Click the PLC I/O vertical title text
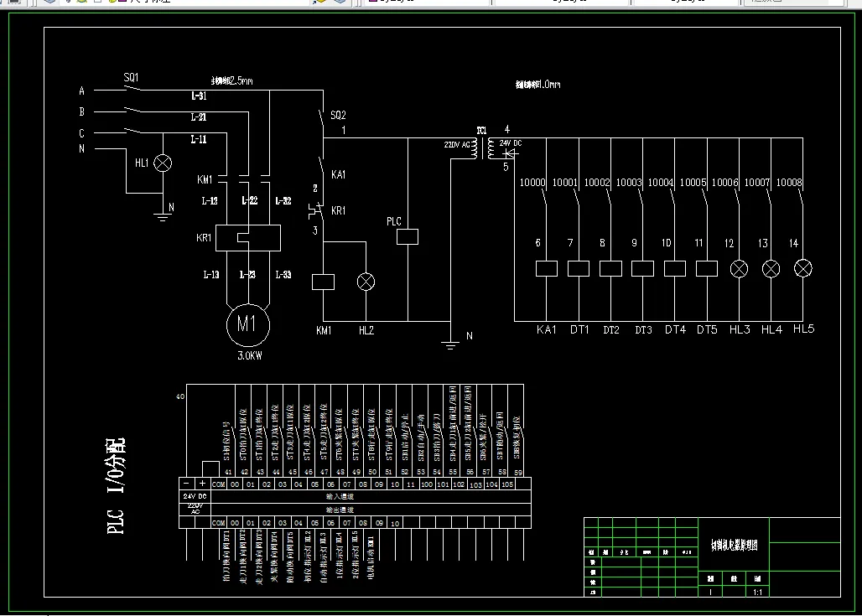The image size is (862, 616). pyautogui.click(x=116, y=486)
